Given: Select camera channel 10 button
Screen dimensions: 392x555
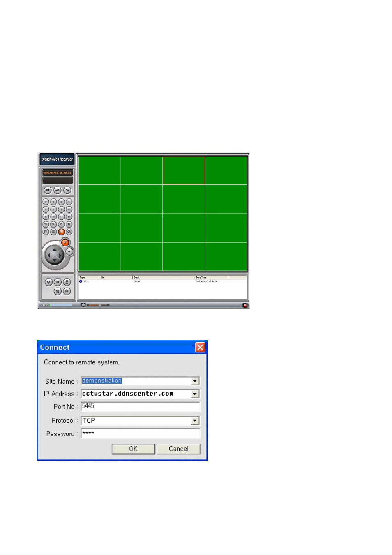Looking at the screenshot, I should click(53, 217).
